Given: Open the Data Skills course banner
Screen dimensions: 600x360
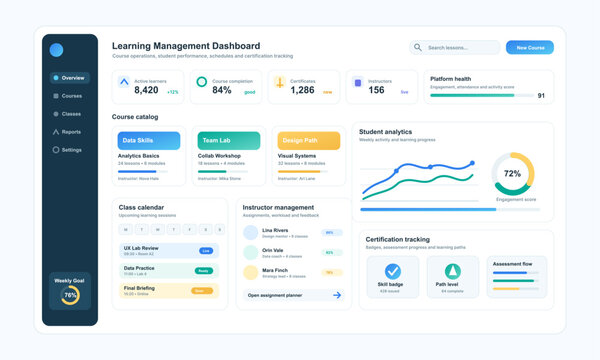Looking at the screenshot, I should [149, 140].
